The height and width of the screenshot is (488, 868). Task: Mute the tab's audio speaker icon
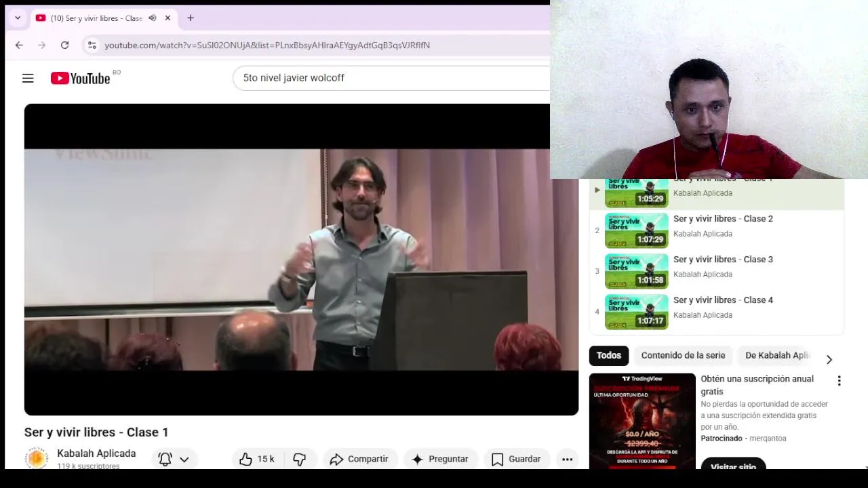coord(153,18)
